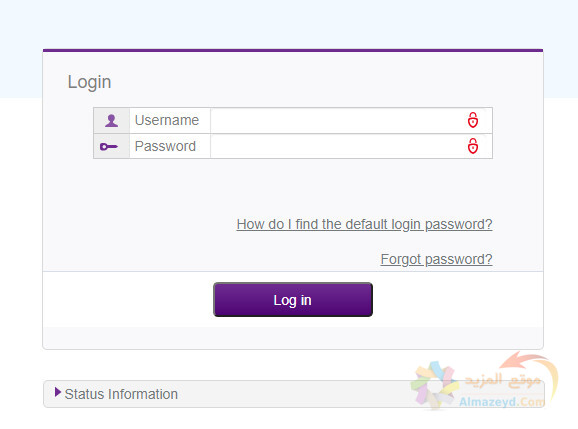578x429 pixels.
Task: Click the Username field label
Action: coord(167,120)
